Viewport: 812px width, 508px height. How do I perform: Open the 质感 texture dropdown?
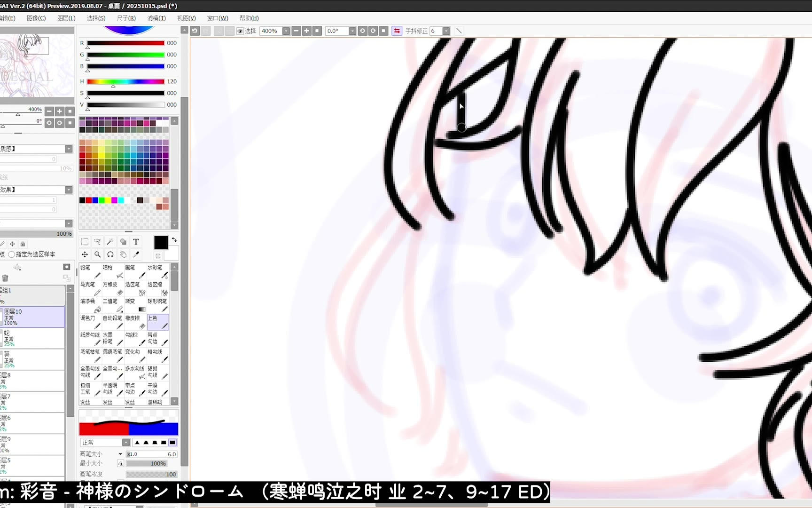coord(69,149)
